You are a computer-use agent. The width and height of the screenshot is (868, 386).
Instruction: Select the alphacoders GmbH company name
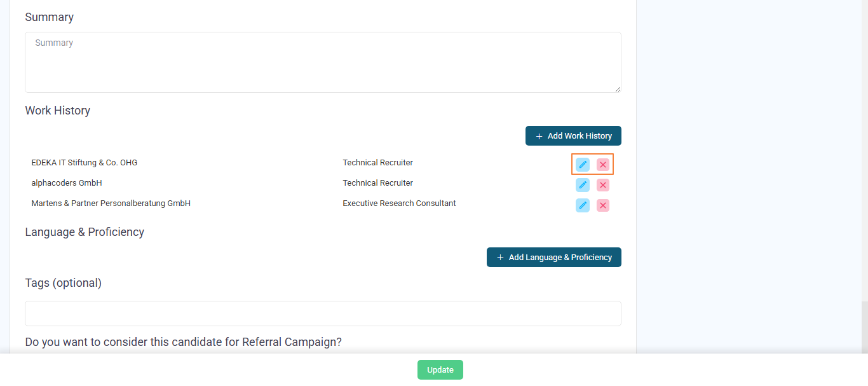click(67, 183)
